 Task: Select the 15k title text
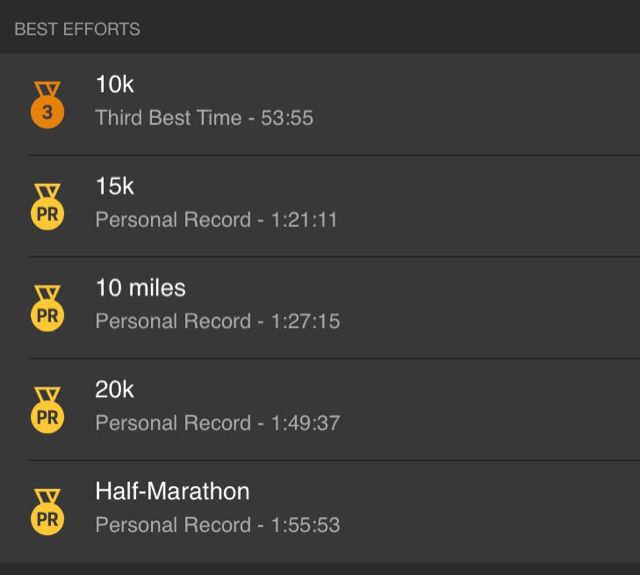115,186
